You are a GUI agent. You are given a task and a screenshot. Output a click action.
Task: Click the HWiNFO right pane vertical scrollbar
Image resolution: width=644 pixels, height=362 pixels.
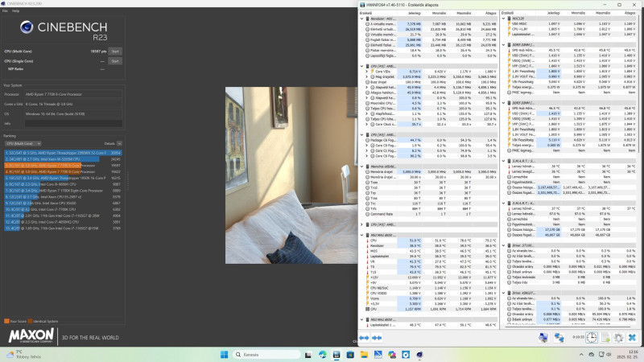point(639,86)
